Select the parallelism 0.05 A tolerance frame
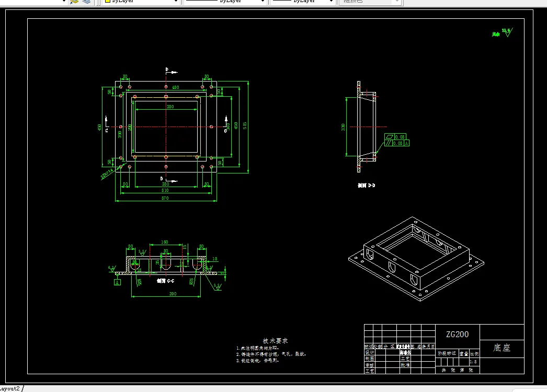Image resolution: width=547 pixels, height=392 pixels. point(396,143)
